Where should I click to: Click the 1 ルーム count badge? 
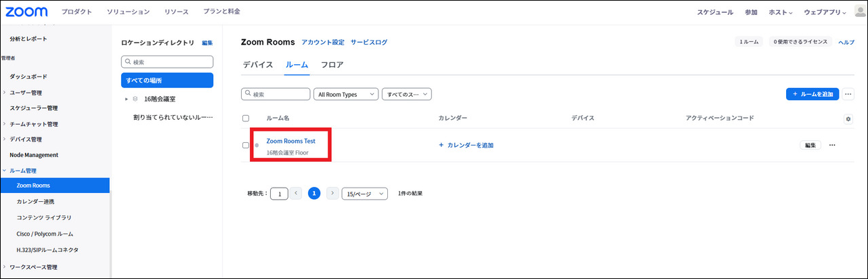(749, 42)
